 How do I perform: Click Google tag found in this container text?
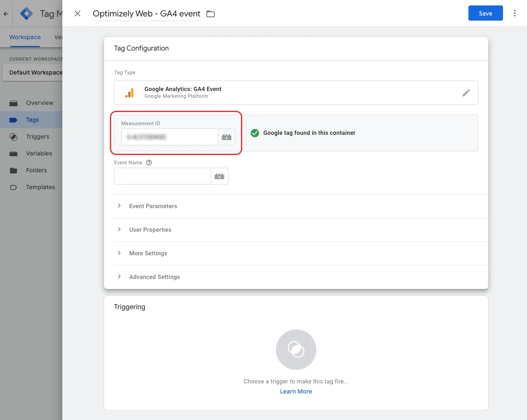[309, 133]
